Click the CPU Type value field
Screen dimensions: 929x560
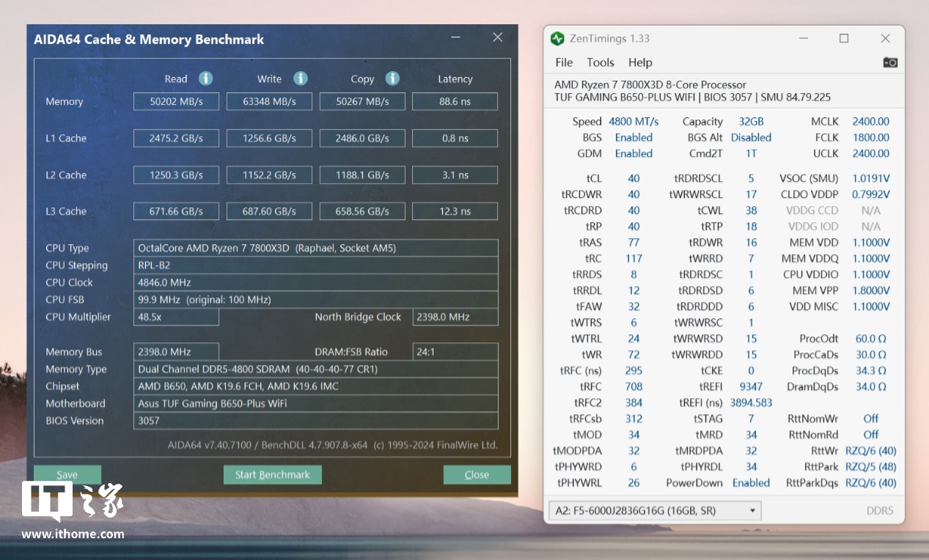315,248
